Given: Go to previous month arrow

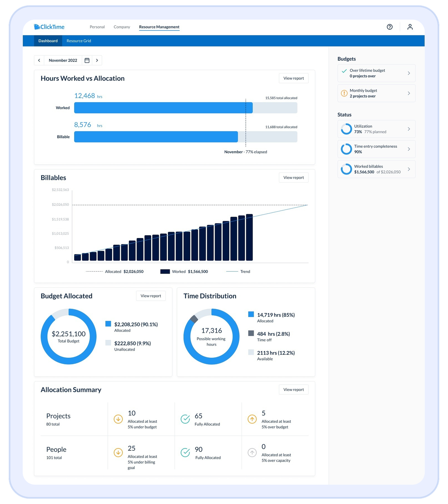Looking at the screenshot, I should 39,60.
